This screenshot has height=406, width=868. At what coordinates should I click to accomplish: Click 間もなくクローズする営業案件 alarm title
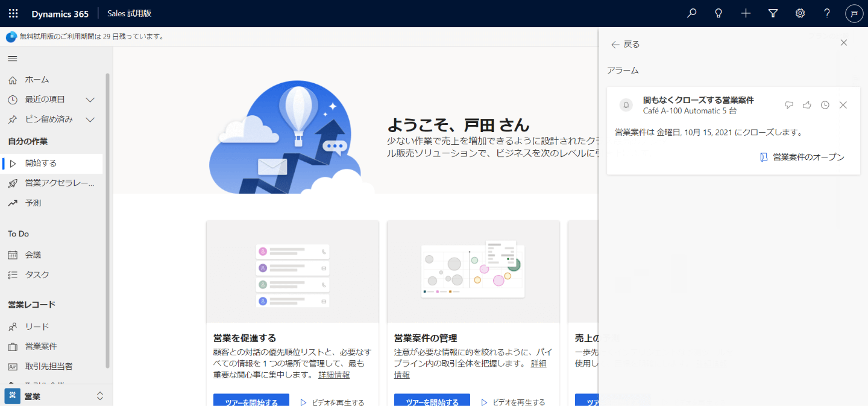click(x=698, y=100)
